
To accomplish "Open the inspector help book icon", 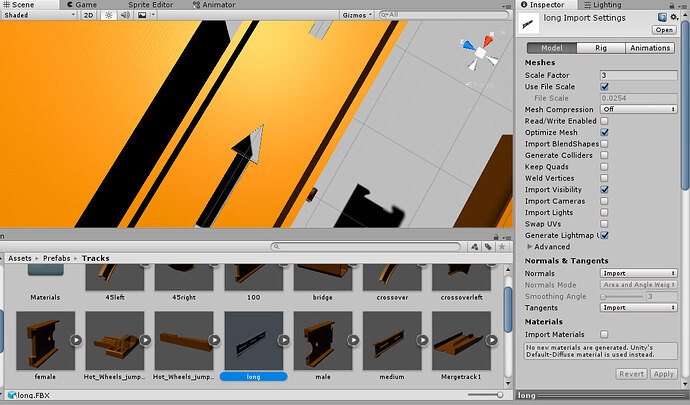I will (x=661, y=18).
